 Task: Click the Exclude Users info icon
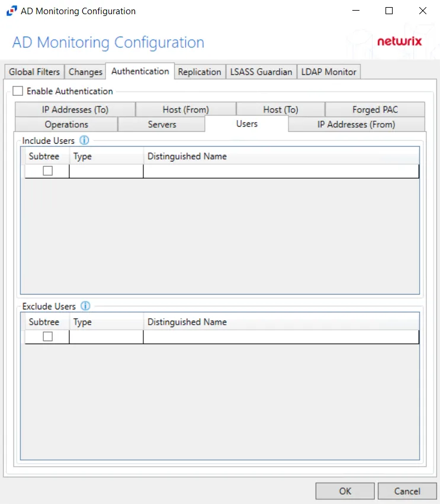(85, 306)
